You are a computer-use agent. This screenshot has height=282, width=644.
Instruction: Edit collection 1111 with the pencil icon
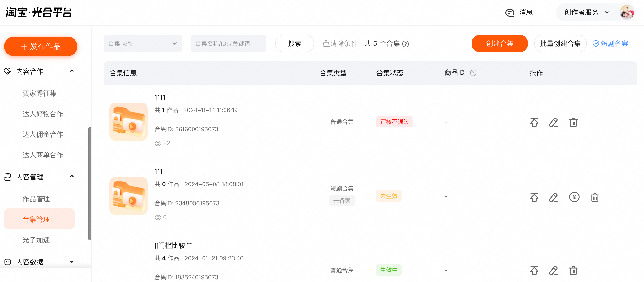(x=554, y=122)
